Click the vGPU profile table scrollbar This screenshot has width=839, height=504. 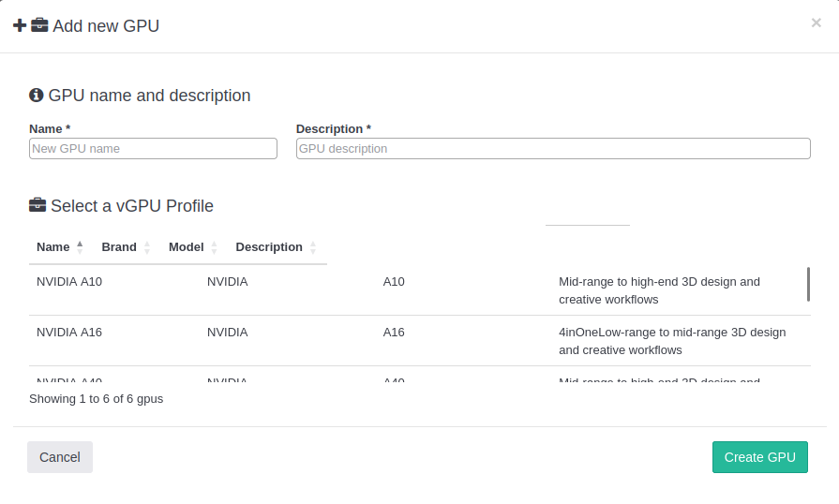[808, 284]
